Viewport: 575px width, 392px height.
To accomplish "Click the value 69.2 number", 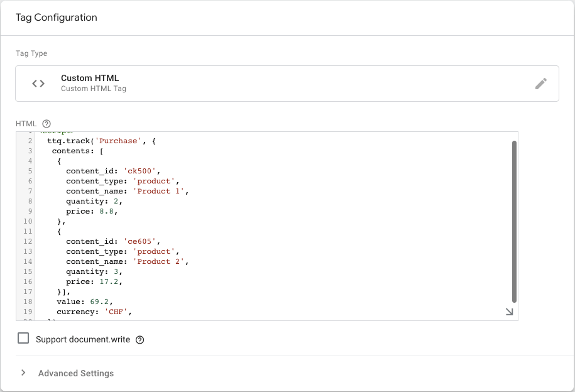I will click(99, 302).
